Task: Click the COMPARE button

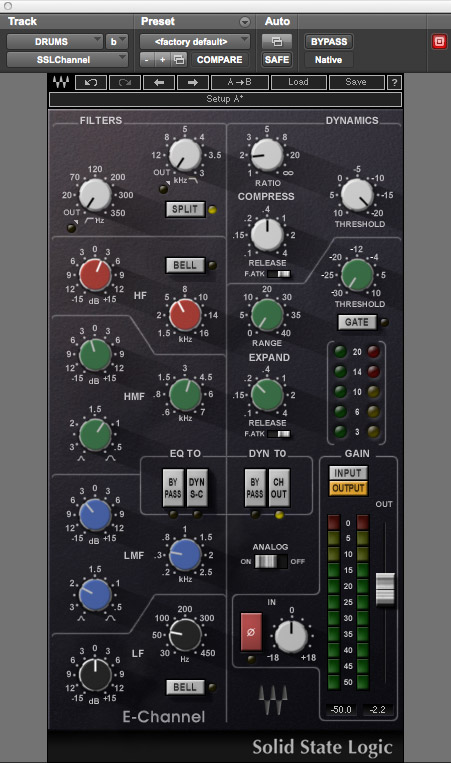Action: pyautogui.click(x=220, y=60)
